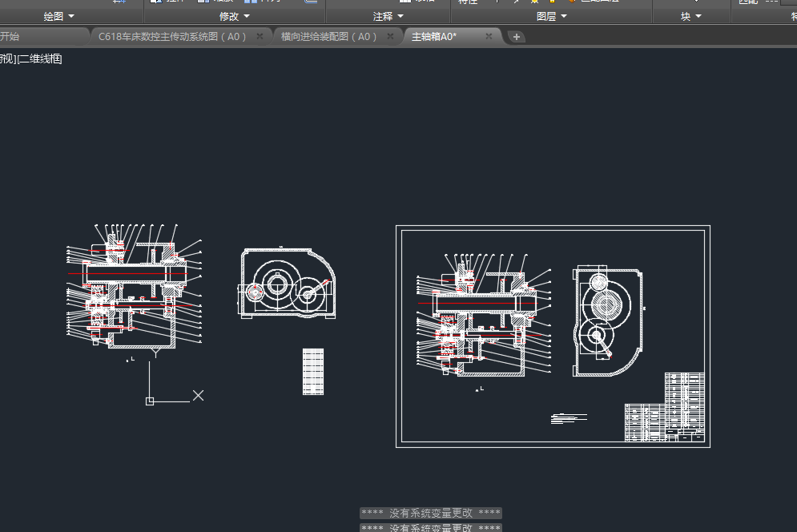This screenshot has height=532, width=797.
Task: Expand the 修改 ribbon panel
Action: (235, 16)
